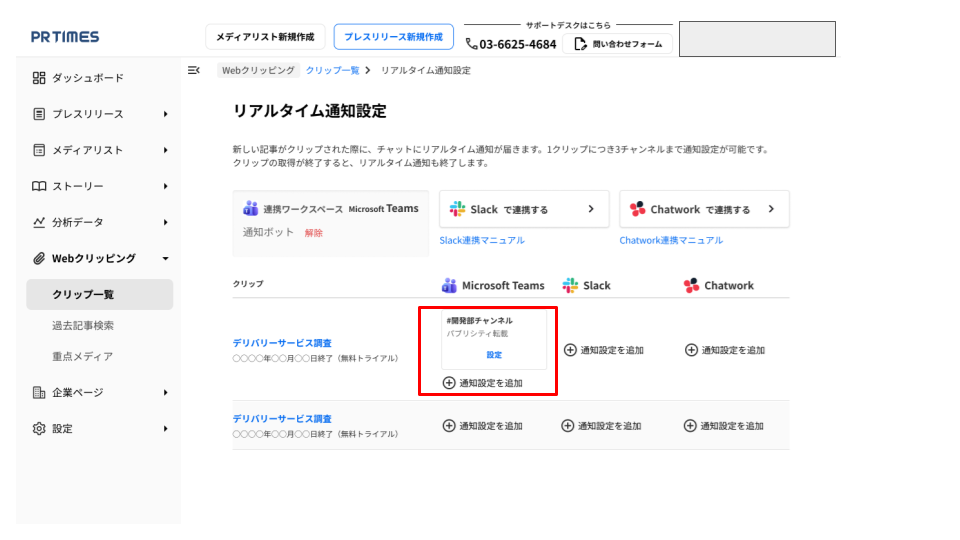960x540 pixels.
Task: Click first-row Slack add-notification plus icon
Action: pos(570,350)
